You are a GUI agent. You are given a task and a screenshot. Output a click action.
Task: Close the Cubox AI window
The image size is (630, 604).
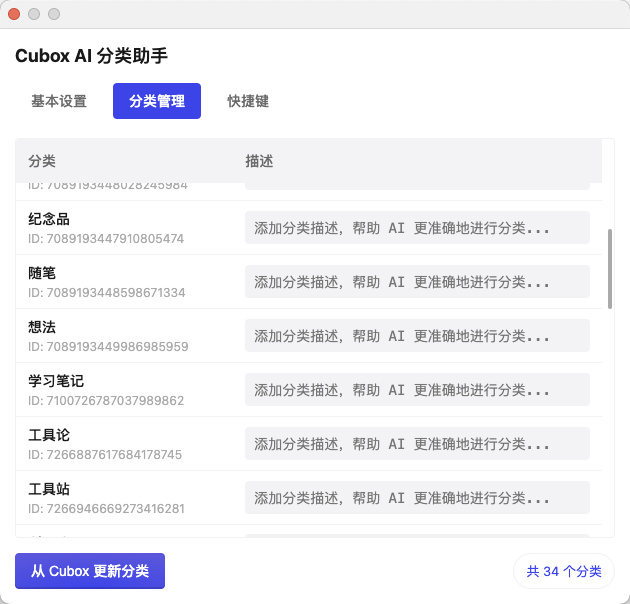14,14
